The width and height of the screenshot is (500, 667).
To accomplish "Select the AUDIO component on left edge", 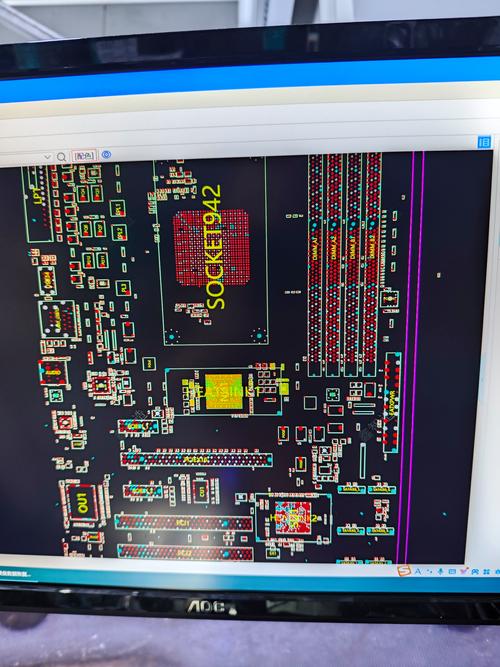I will pos(54,373).
